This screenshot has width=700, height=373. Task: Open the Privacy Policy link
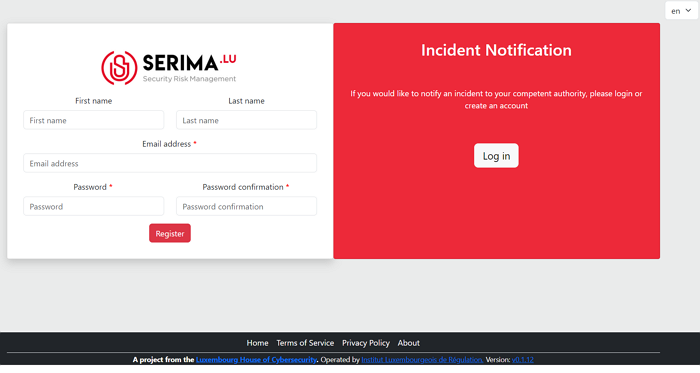(x=366, y=343)
